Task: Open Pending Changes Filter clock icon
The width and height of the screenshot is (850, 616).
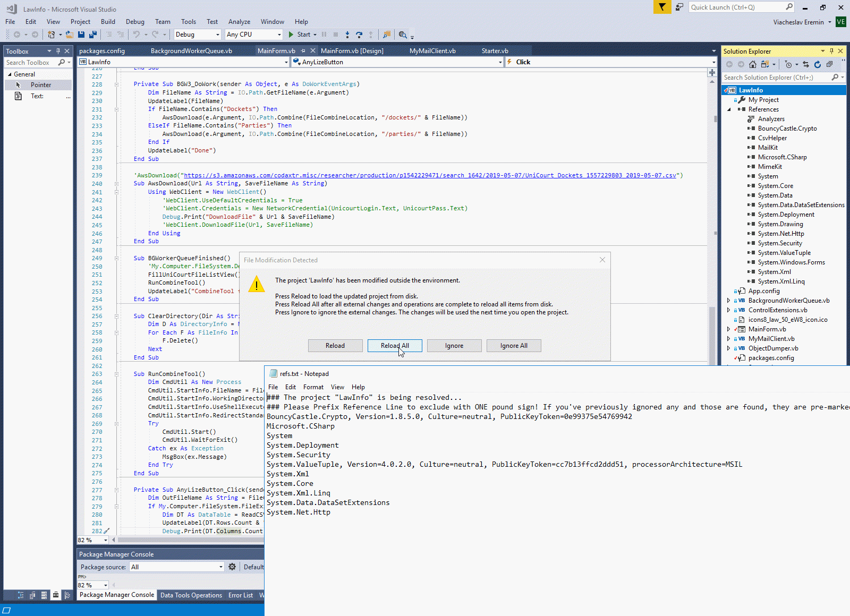Action: [x=788, y=64]
